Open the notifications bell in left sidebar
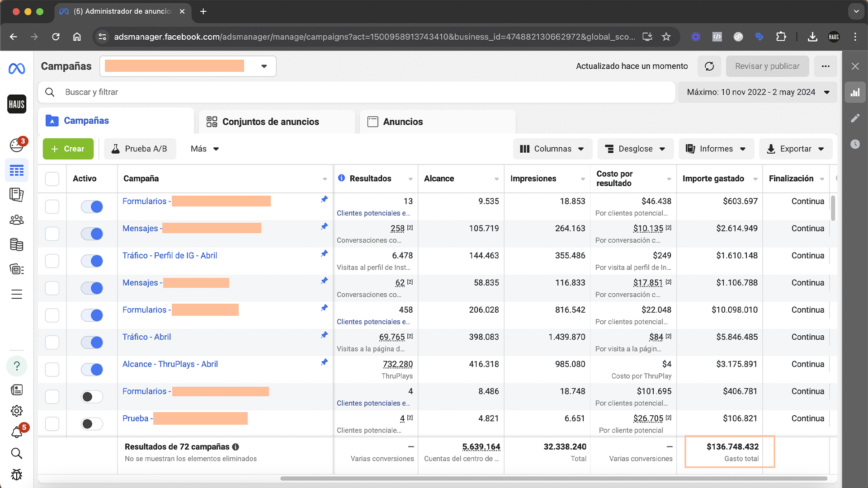Image resolution: width=868 pixels, height=488 pixels. pyautogui.click(x=17, y=432)
